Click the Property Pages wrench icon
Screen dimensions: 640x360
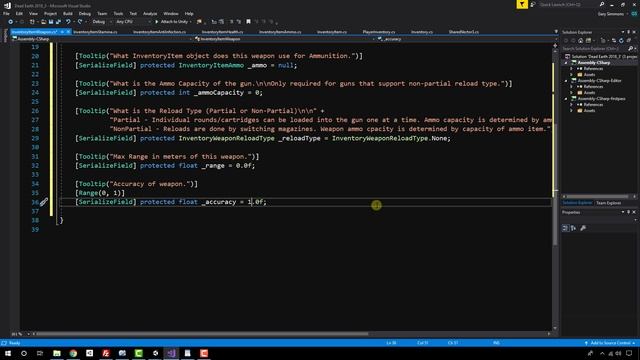(583, 228)
